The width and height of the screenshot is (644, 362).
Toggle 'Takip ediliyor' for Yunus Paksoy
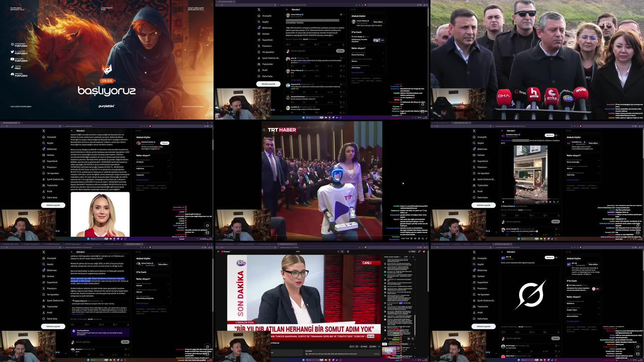[378, 22]
